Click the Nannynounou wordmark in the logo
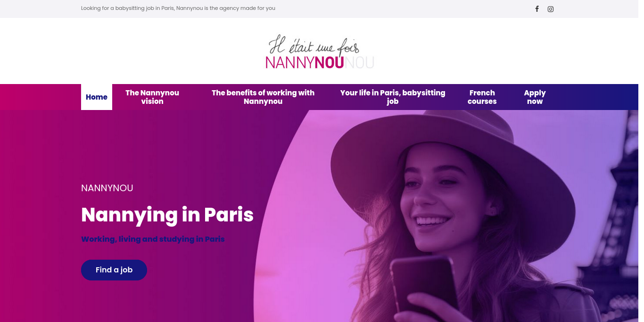The width and height of the screenshot is (644, 322). click(320, 62)
